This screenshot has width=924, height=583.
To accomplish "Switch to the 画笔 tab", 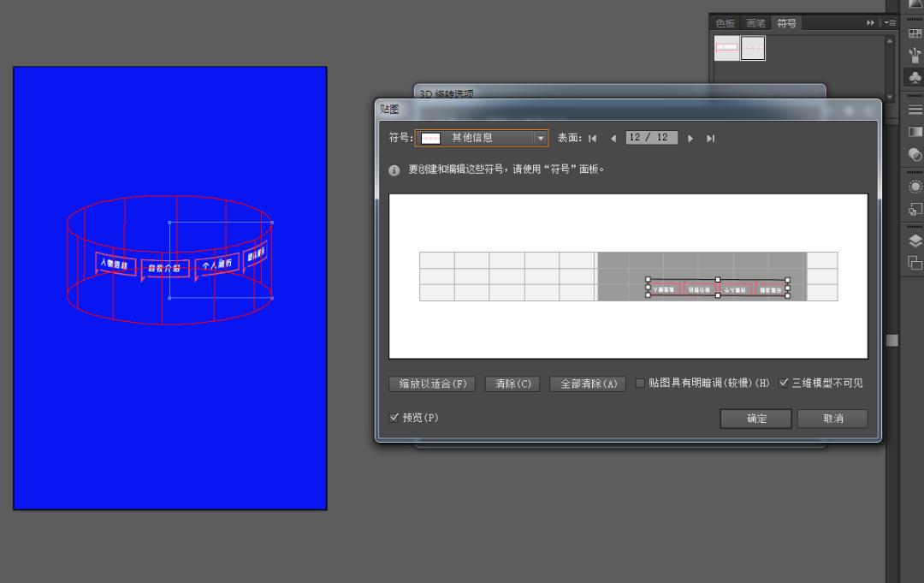I will point(756,23).
